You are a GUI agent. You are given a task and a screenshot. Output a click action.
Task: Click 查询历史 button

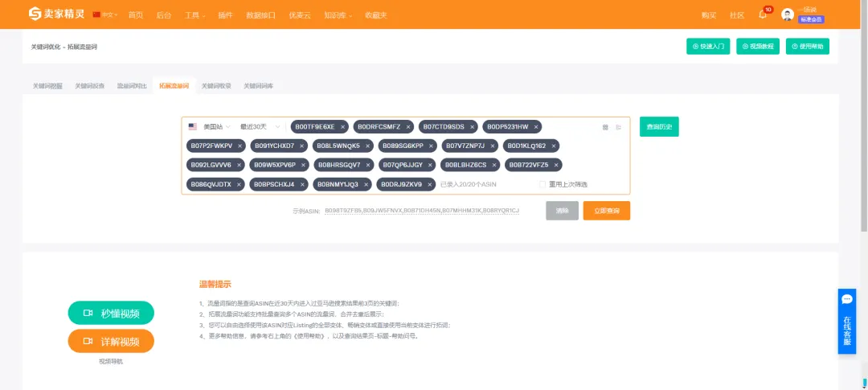point(659,127)
